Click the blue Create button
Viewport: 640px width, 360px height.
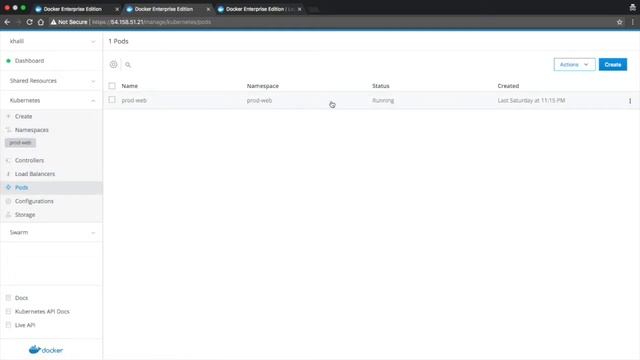tap(613, 64)
